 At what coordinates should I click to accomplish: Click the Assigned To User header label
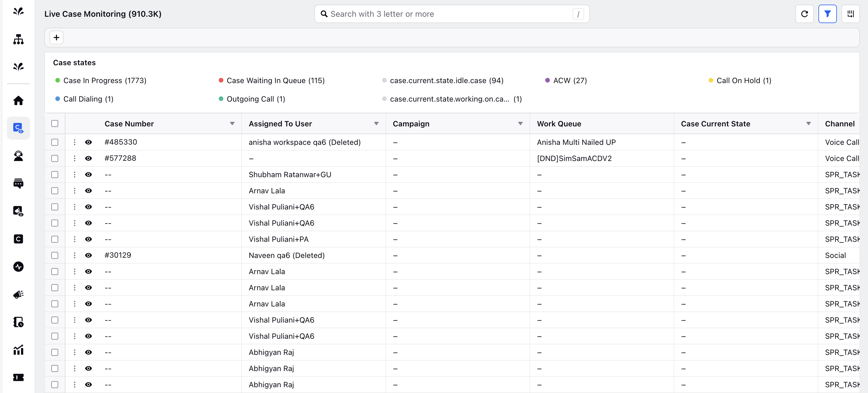click(280, 124)
